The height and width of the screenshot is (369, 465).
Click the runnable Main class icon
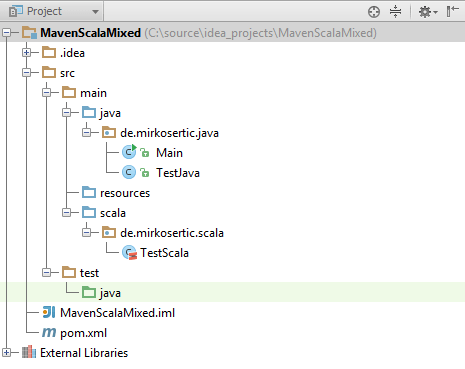point(129,152)
